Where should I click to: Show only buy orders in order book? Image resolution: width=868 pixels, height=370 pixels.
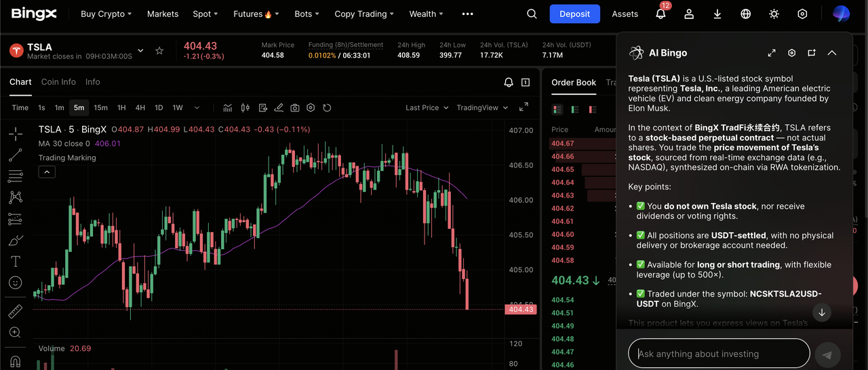574,109
